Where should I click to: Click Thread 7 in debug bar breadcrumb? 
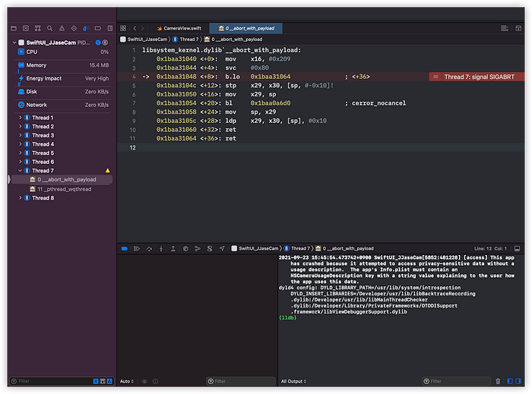click(297, 249)
